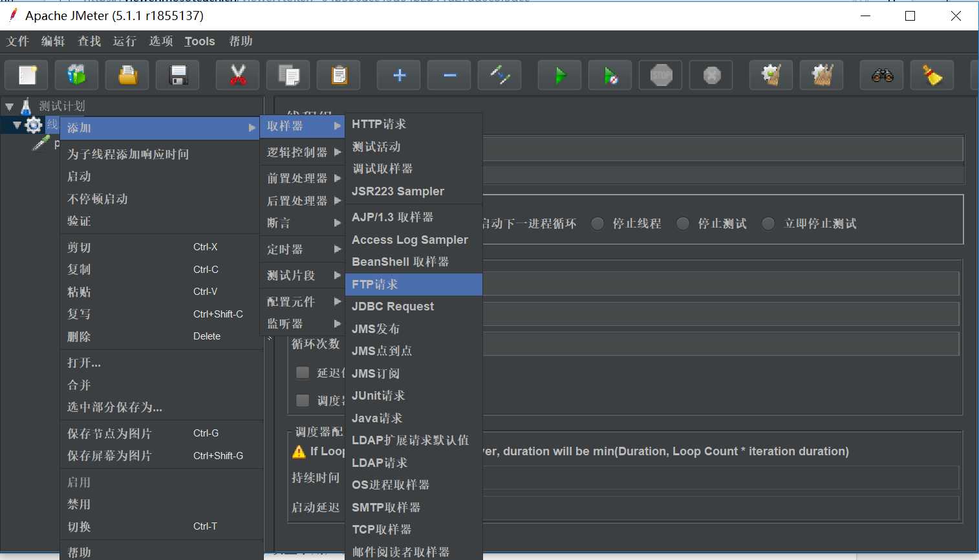Select Access Log Sampler entry

tap(414, 240)
